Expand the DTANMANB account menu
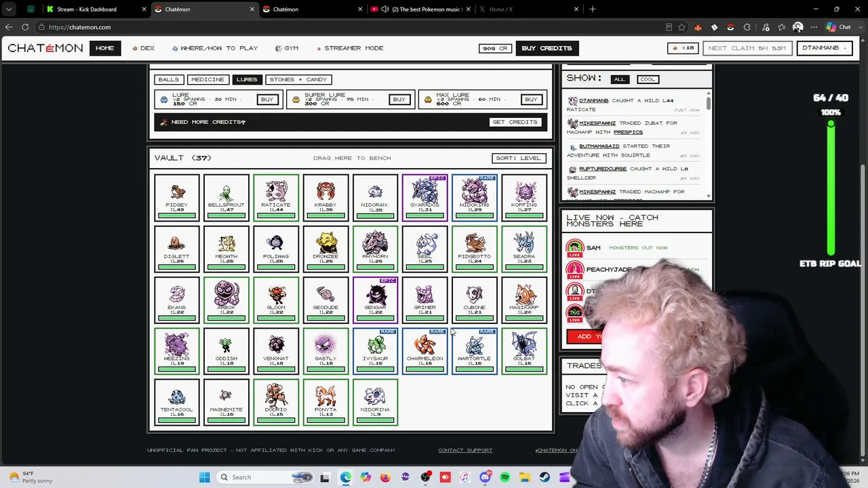 coord(824,48)
